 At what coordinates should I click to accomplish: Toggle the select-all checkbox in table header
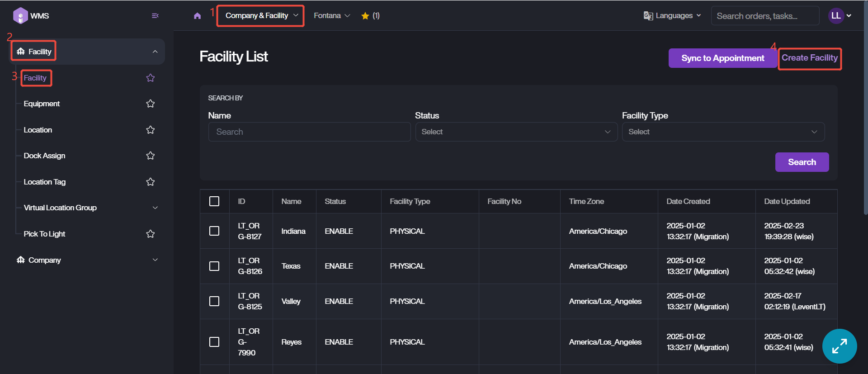click(214, 201)
